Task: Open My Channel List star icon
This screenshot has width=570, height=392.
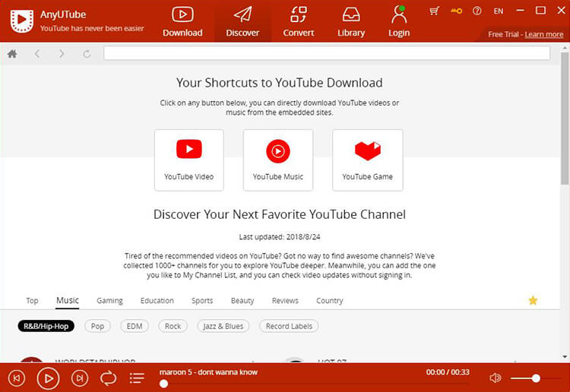Action: coord(533,300)
